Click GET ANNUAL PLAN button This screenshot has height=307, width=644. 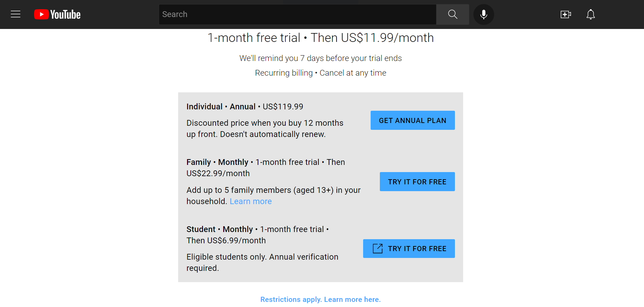pyautogui.click(x=413, y=120)
